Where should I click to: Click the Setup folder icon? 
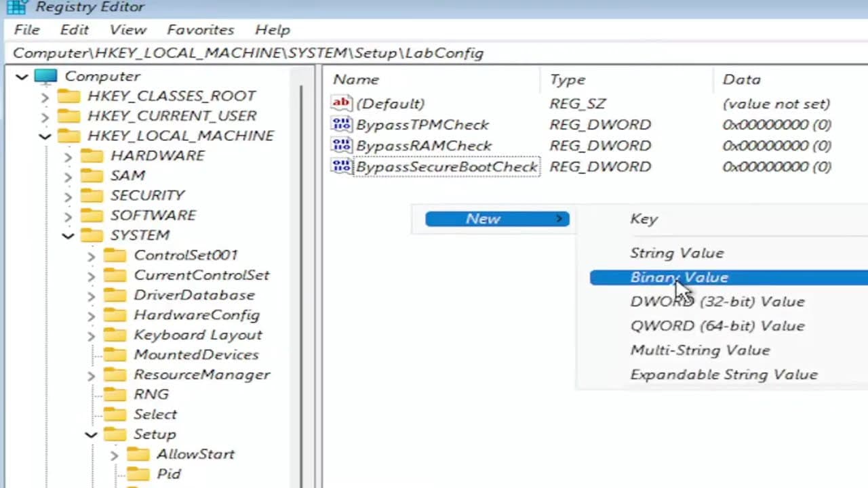click(115, 434)
